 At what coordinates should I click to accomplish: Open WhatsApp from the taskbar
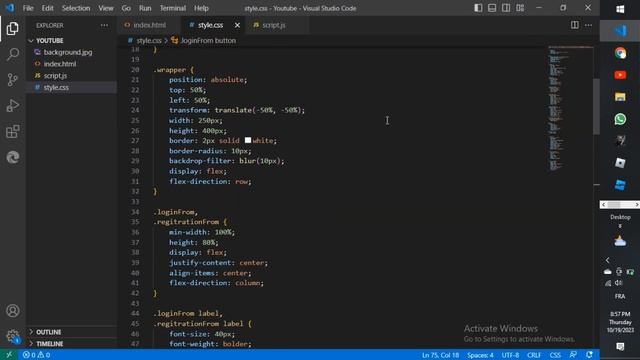point(620,119)
